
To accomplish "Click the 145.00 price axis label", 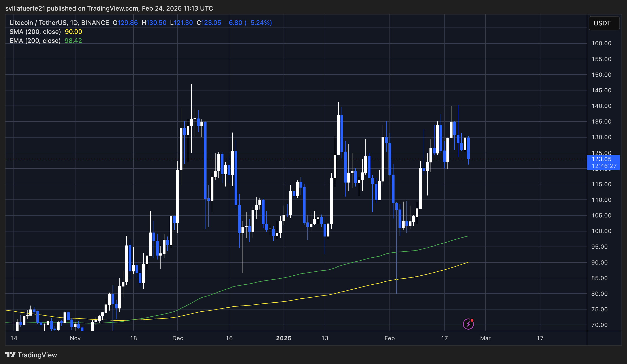I will [601, 90].
